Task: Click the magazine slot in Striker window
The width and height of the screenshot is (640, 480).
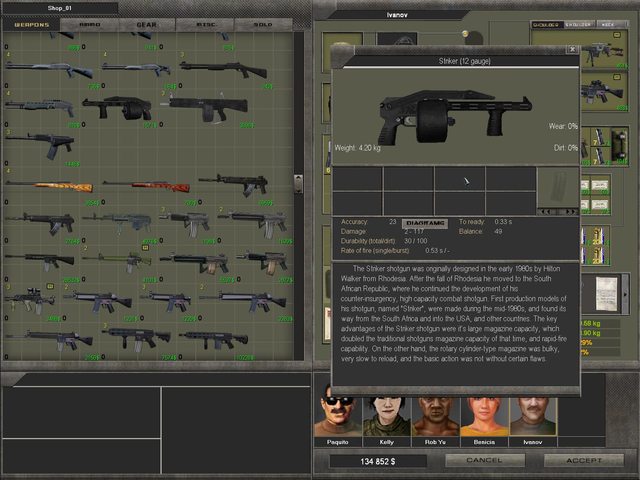Action: coord(558,188)
